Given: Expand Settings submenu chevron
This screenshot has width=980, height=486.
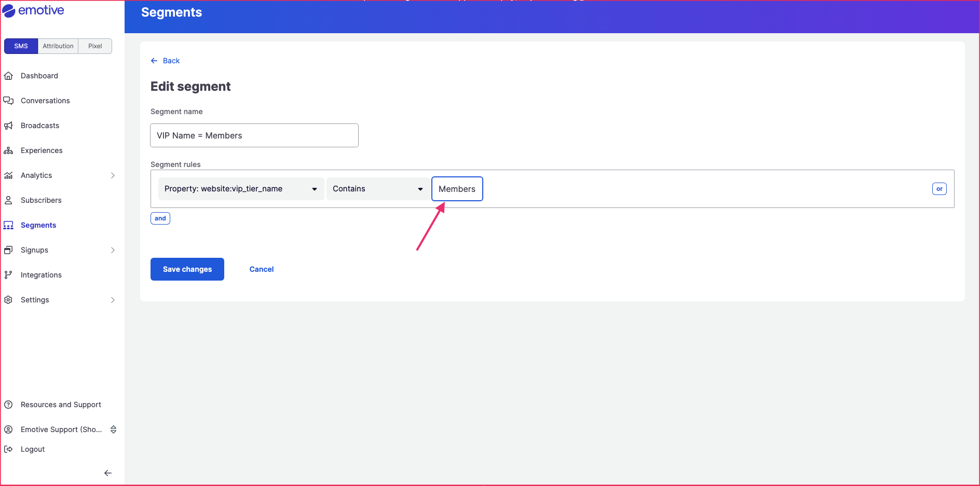Looking at the screenshot, I should 113,300.
